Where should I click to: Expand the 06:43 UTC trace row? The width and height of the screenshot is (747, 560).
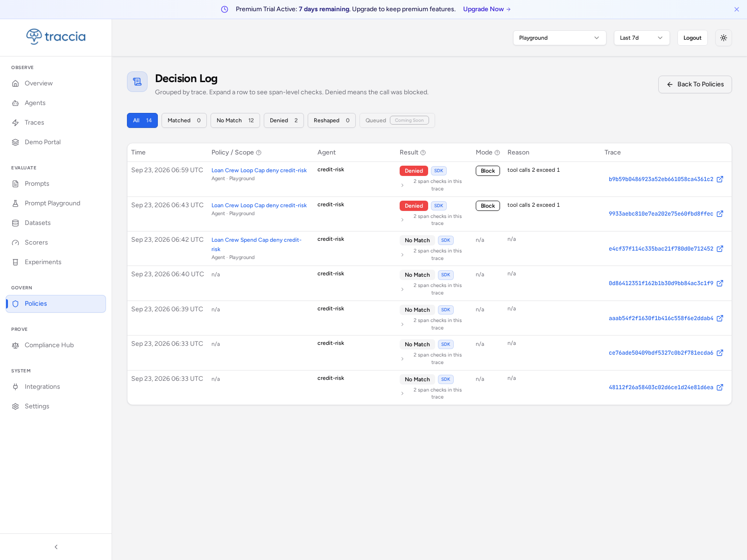point(402,220)
